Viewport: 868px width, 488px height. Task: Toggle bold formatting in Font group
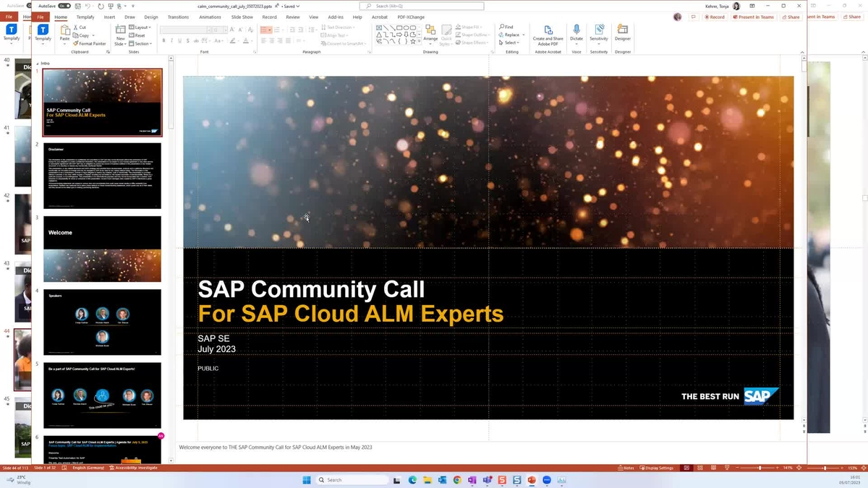tap(164, 40)
